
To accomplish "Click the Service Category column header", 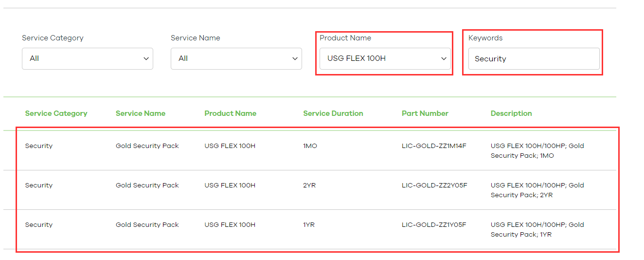I will click(x=56, y=113).
